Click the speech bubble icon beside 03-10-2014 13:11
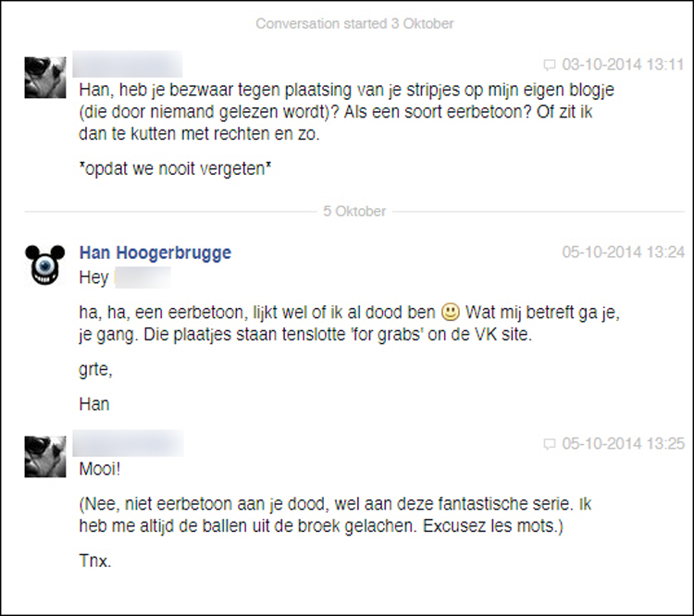 550,65
